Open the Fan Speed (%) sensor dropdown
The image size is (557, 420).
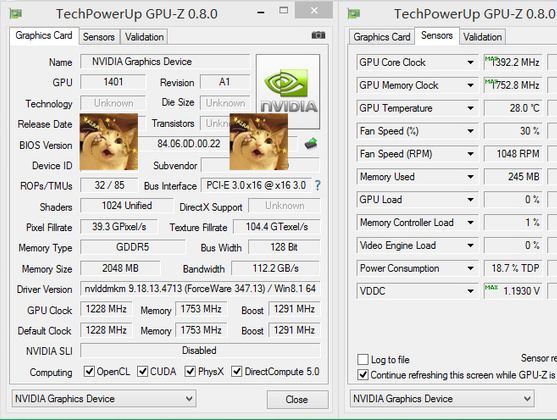point(470,131)
